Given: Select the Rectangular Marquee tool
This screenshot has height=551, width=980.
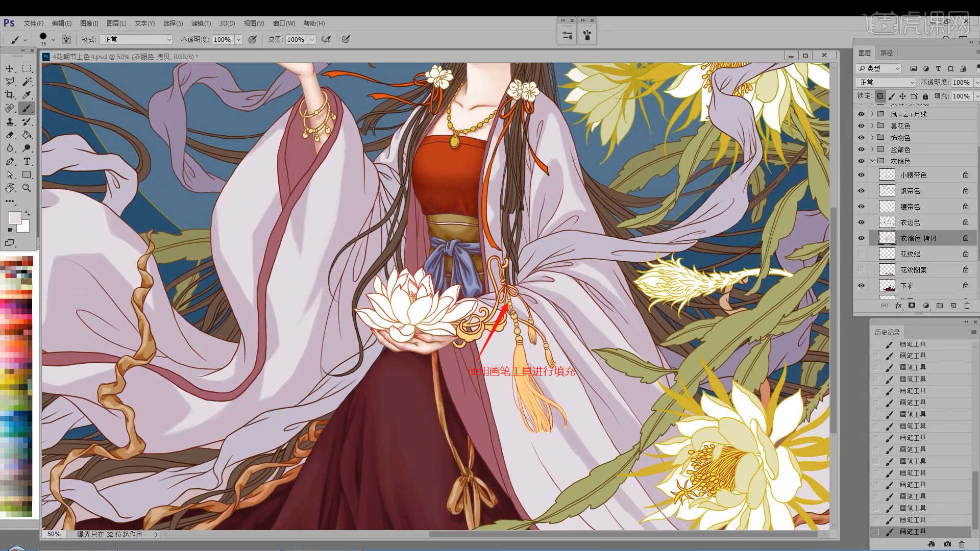Looking at the screenshot, I should (x=27, y=68).
